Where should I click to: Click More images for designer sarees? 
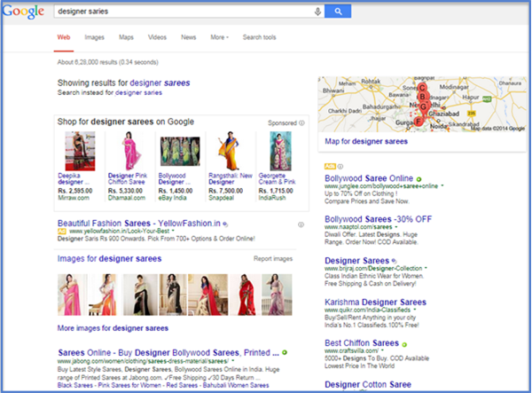point(113,328)
